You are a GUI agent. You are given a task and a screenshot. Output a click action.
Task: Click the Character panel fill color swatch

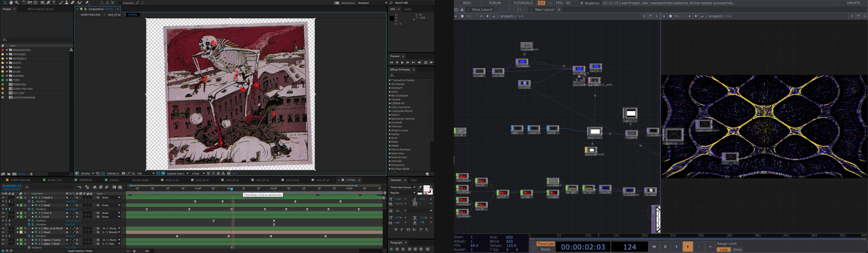point(427,188)
